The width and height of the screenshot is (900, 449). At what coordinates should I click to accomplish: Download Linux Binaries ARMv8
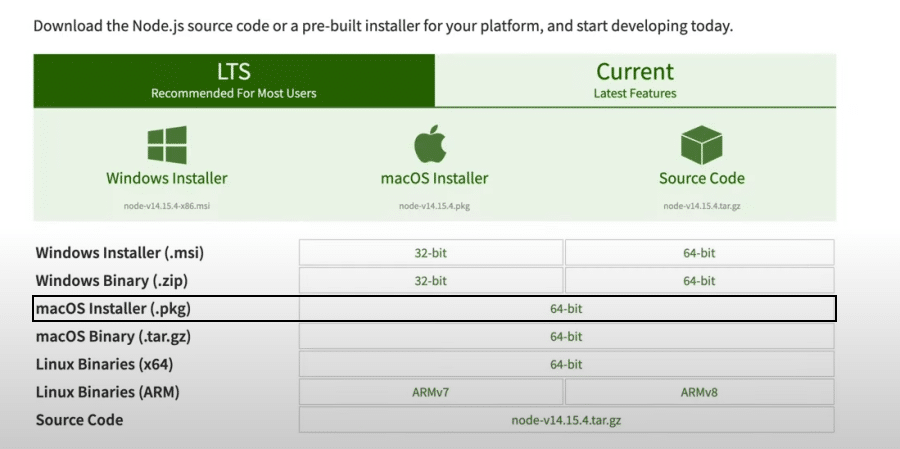click(x=699, y=392)
